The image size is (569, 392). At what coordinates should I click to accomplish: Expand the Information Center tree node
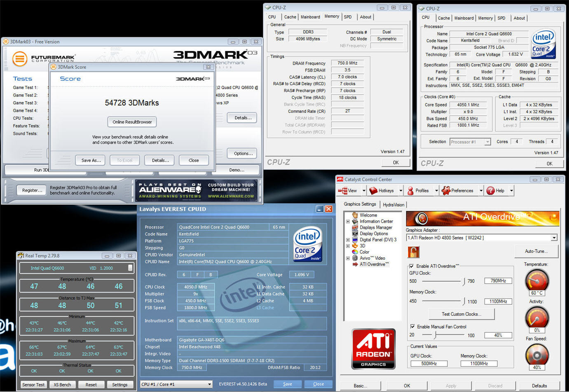tap(348, 222)
